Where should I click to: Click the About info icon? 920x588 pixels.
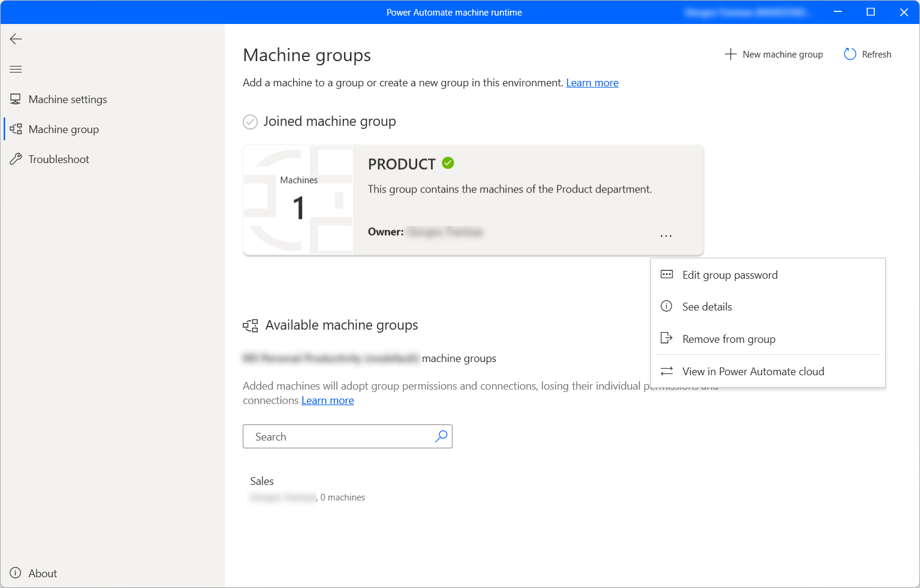pyautogui.click(x=16, y=573)
